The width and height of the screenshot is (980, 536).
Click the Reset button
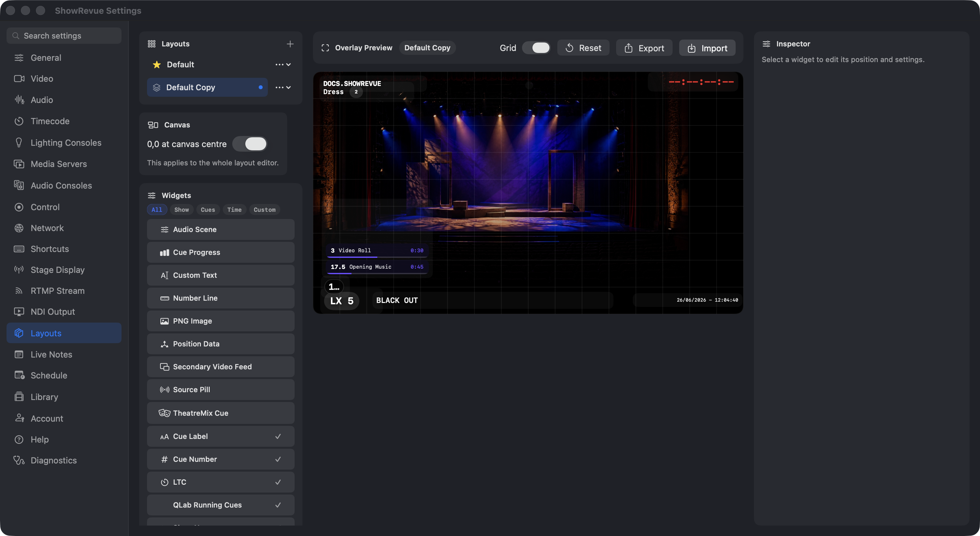pos(583,48)
